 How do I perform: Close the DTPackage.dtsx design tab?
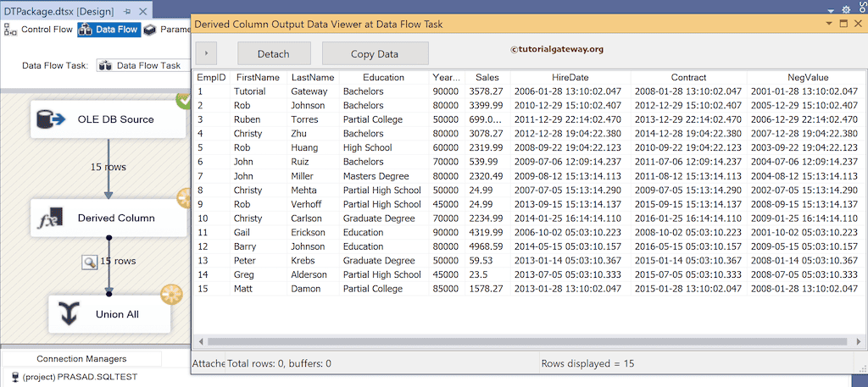(x=142, y=10)
